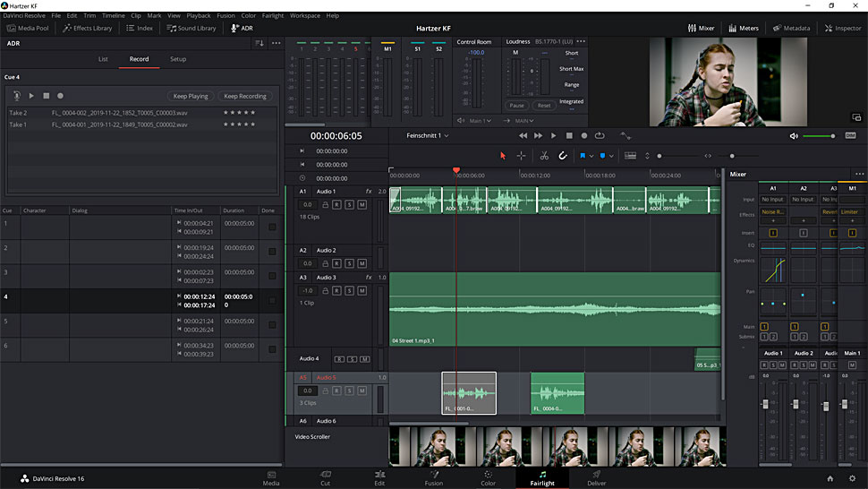Open Loudness options menu
Viewport: 868px width, 489px height.
click(x=581, y=41)
